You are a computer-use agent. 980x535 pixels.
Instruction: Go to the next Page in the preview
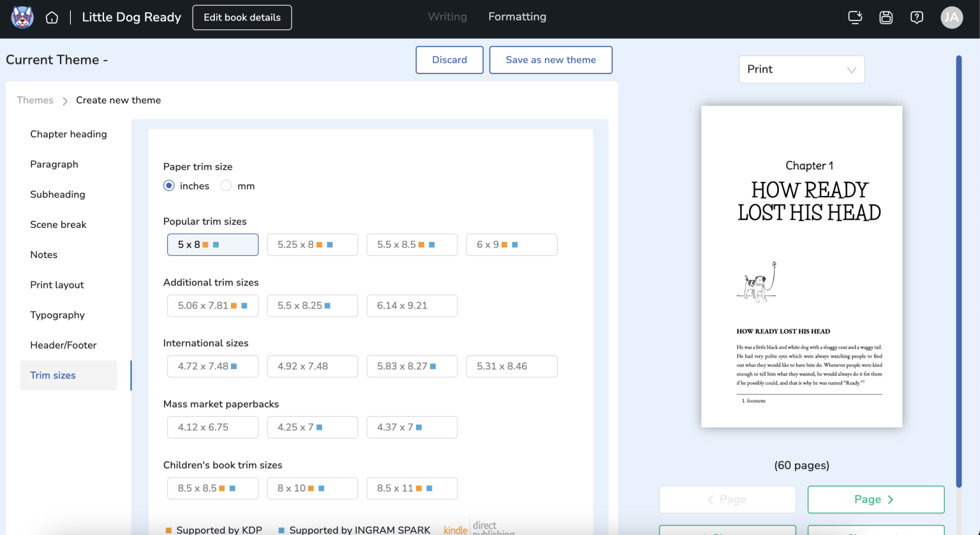875,499
